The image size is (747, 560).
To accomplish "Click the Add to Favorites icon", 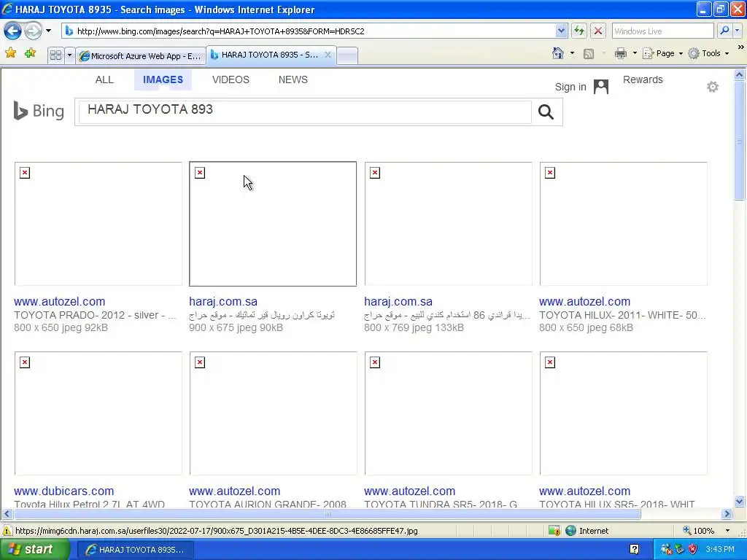I will click(x=30, y=52).
